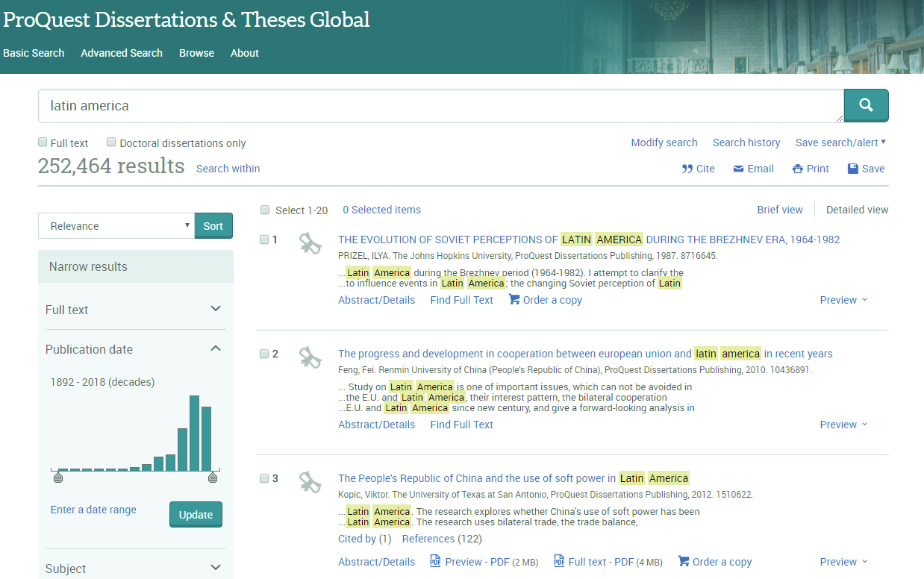Click the Sort button
This screenshot has width=924, height=579.
(213, 226)
